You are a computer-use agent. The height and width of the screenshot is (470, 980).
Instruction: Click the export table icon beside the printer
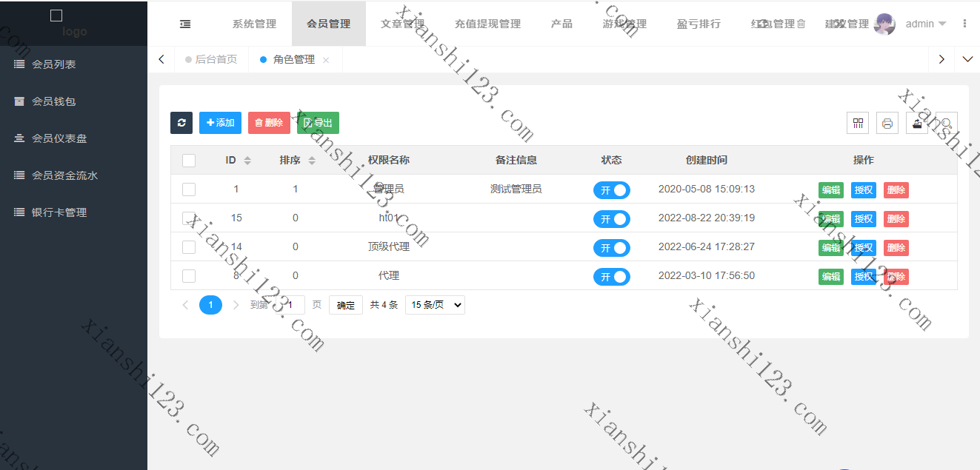coord(917,123)
